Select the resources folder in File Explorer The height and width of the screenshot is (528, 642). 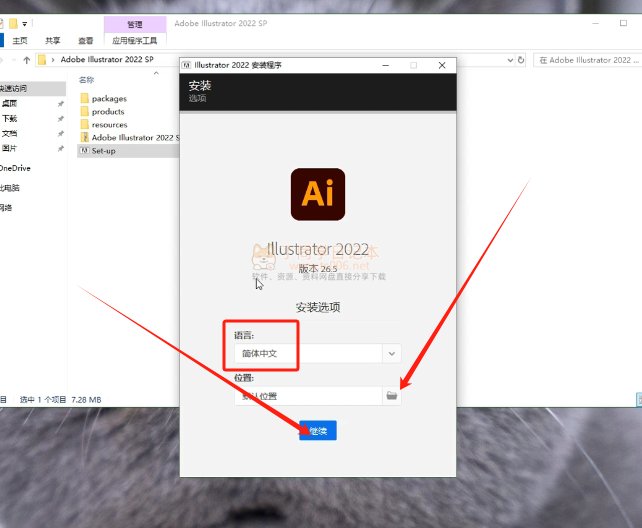tap(109, 124)
